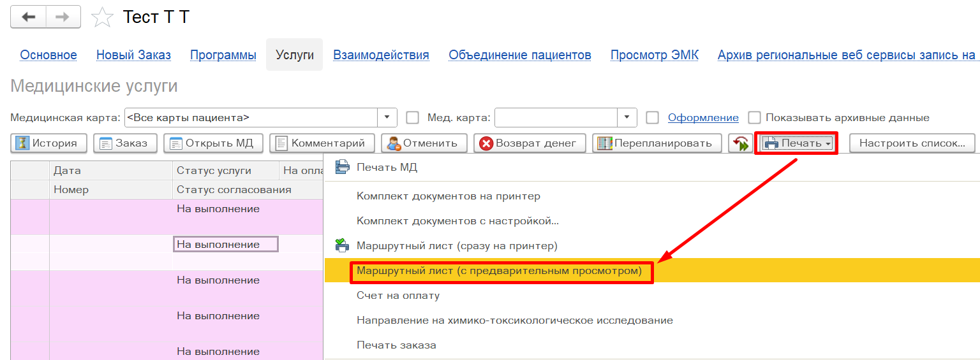980x360 pixels.
Task: Expand the Мед. карта dropdown arrow
Action: (627, 117)
